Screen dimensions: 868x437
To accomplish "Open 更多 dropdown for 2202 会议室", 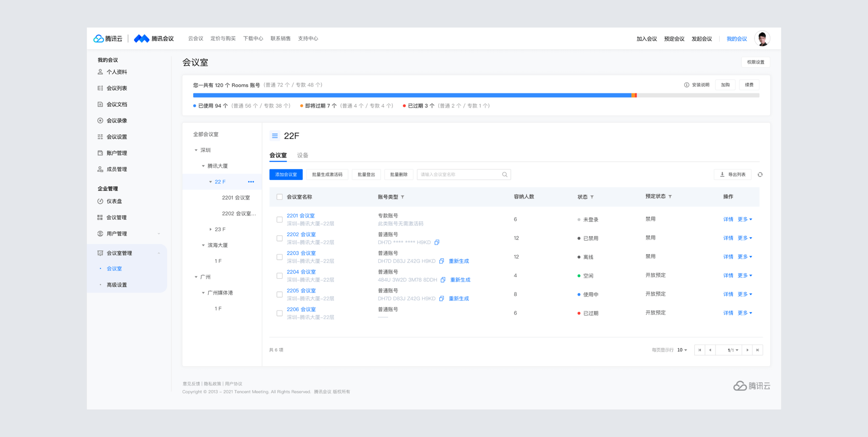I will (745, 238).
